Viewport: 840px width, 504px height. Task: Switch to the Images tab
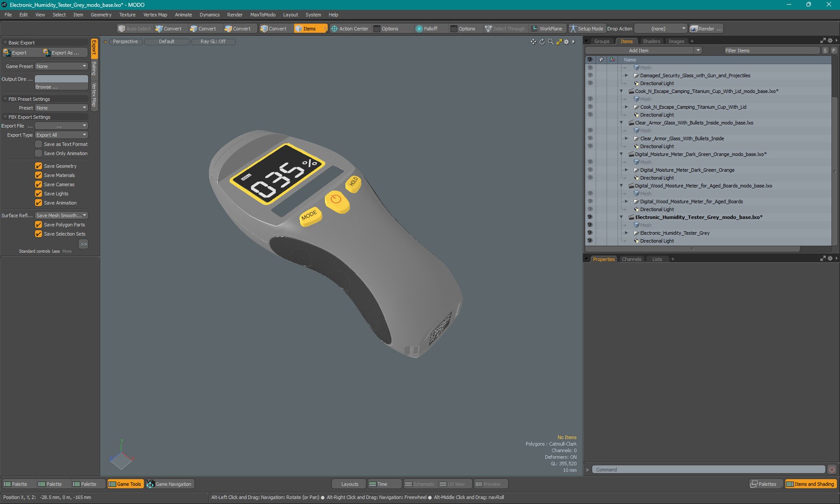click(x=676, y=41)
